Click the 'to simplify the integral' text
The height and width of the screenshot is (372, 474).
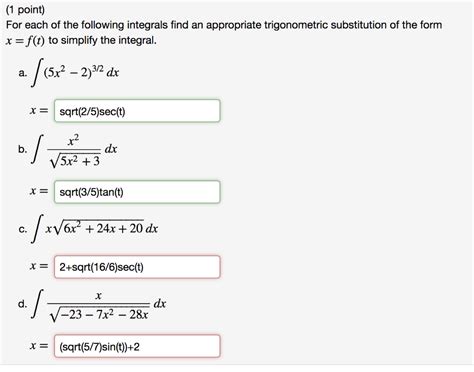point(103,41)
